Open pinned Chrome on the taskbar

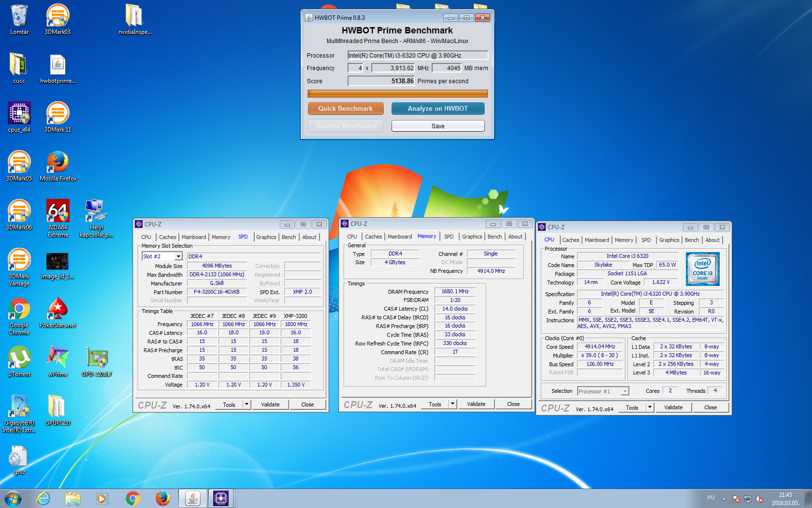(132, 498)
